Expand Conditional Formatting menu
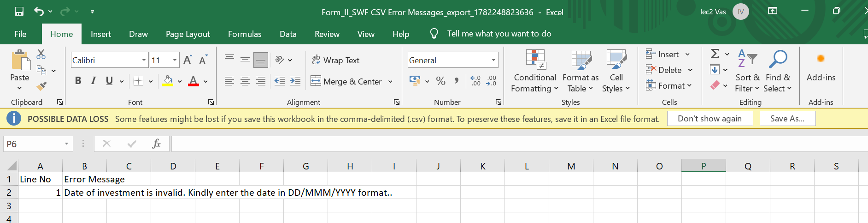This screenshot has width=868, height=223. click(x=535, y=71)
